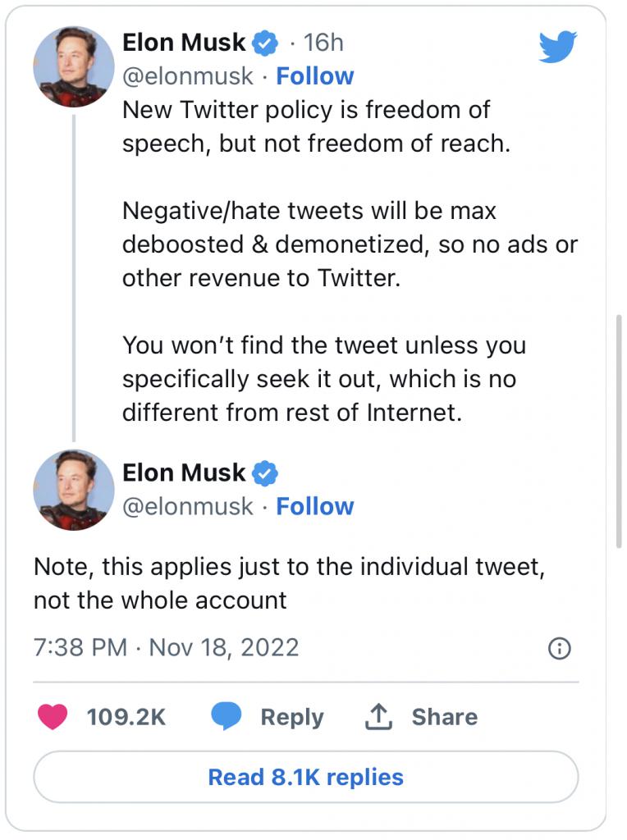Image resolution: width=627 pixels, height=840 pixels.
Task: Click the blue reply bubble icon
Action: [227, 716]
